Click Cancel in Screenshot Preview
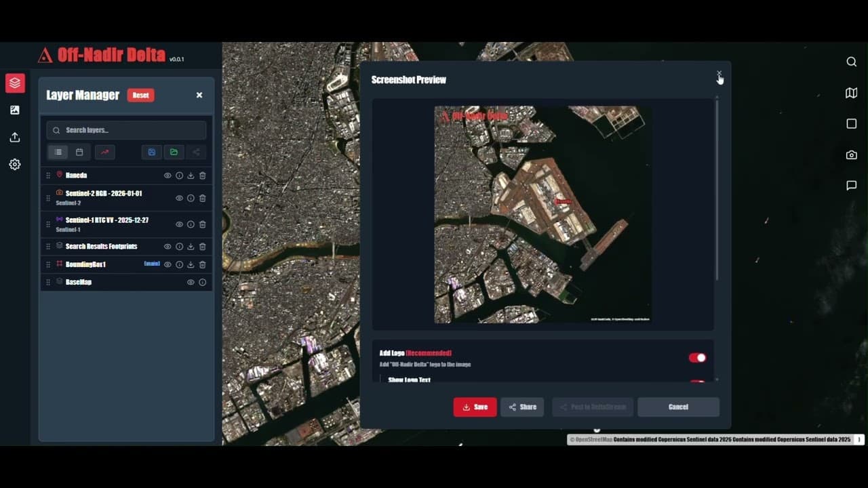Image resolution: width=868 pixels, height=488 pixels. (678, 407)
